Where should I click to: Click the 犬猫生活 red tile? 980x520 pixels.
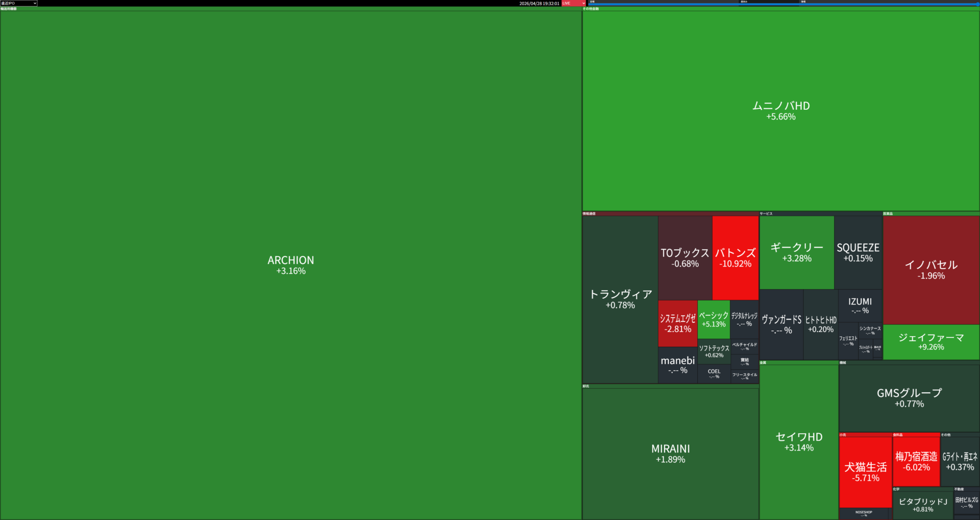865,471
